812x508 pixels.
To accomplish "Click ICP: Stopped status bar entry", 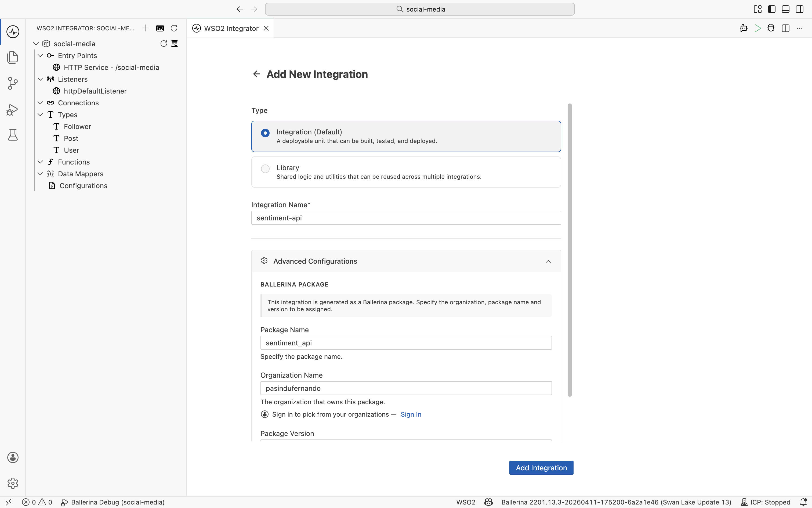I will [765, 502].
